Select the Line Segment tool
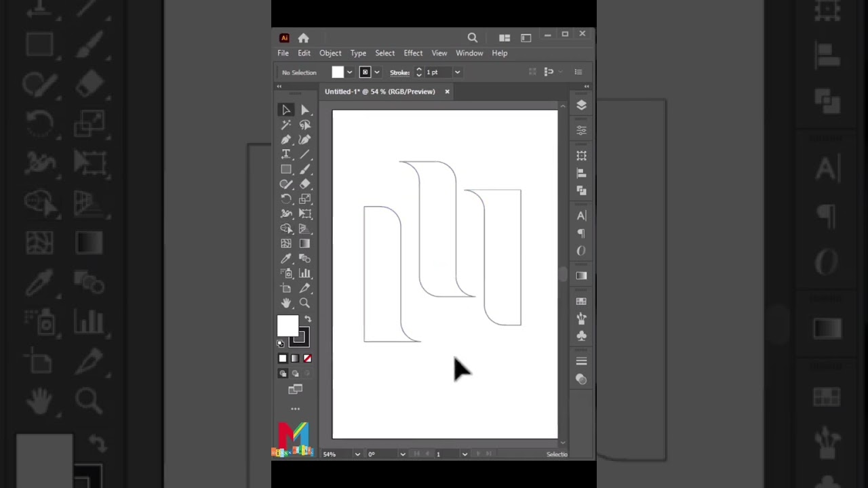The image size is (868, 488). coord(305,155)
